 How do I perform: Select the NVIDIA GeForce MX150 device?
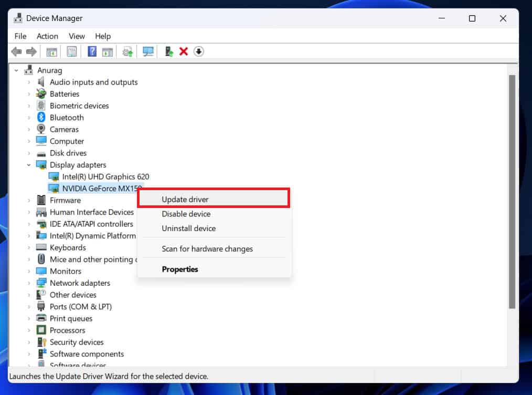coord(95,188)
